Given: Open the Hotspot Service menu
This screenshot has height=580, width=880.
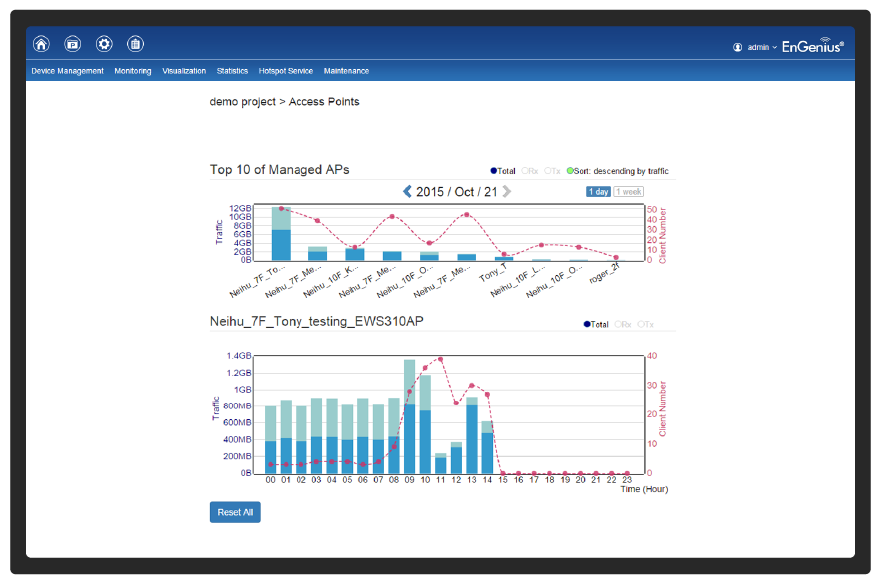Looking at the screenshot, I should 285,71.
